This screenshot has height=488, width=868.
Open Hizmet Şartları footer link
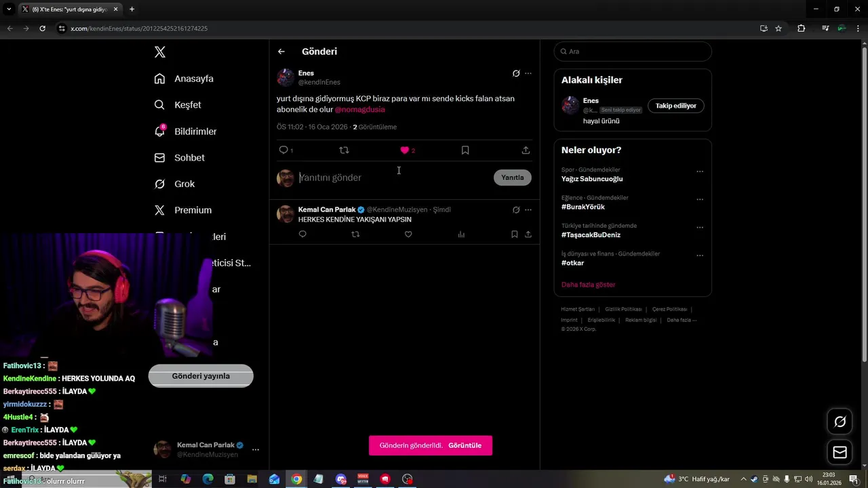click(578, 309)
